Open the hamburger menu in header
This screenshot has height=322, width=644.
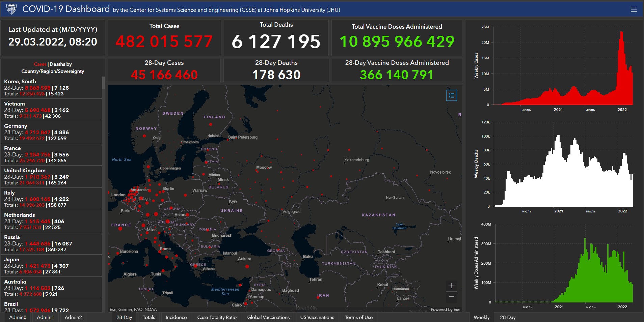click(634, 9)
